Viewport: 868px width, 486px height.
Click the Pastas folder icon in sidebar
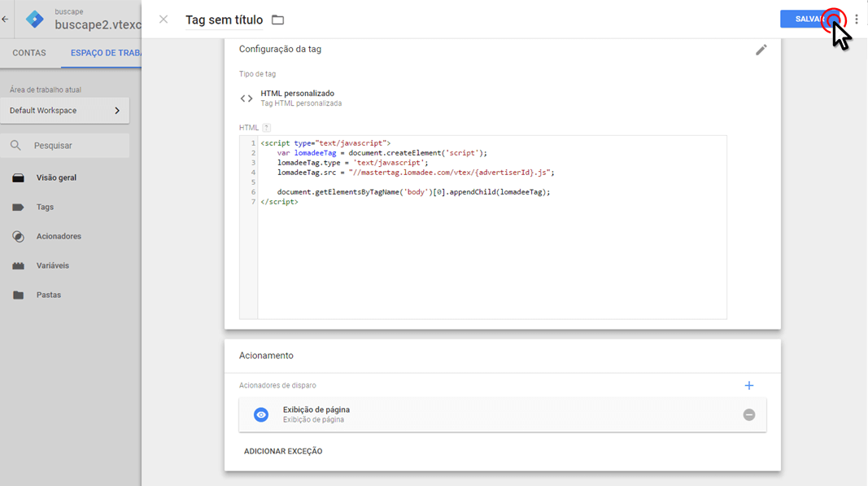pos(18,296)
